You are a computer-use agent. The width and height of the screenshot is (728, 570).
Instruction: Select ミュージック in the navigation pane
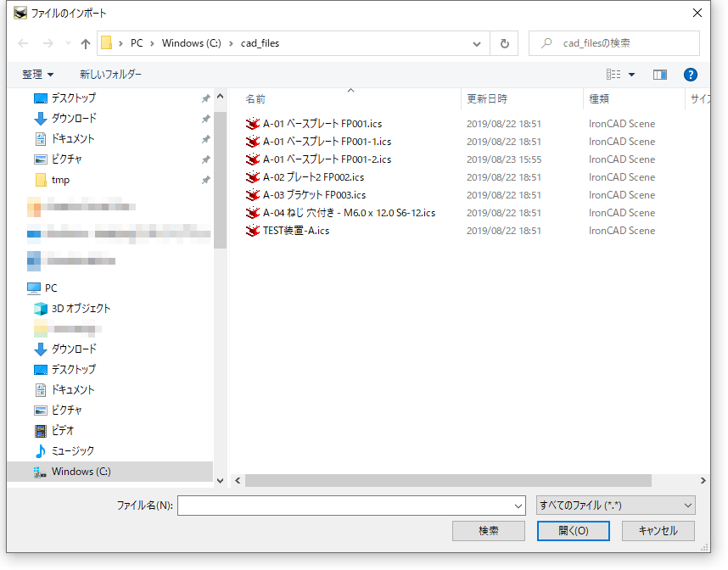point(72,450)
